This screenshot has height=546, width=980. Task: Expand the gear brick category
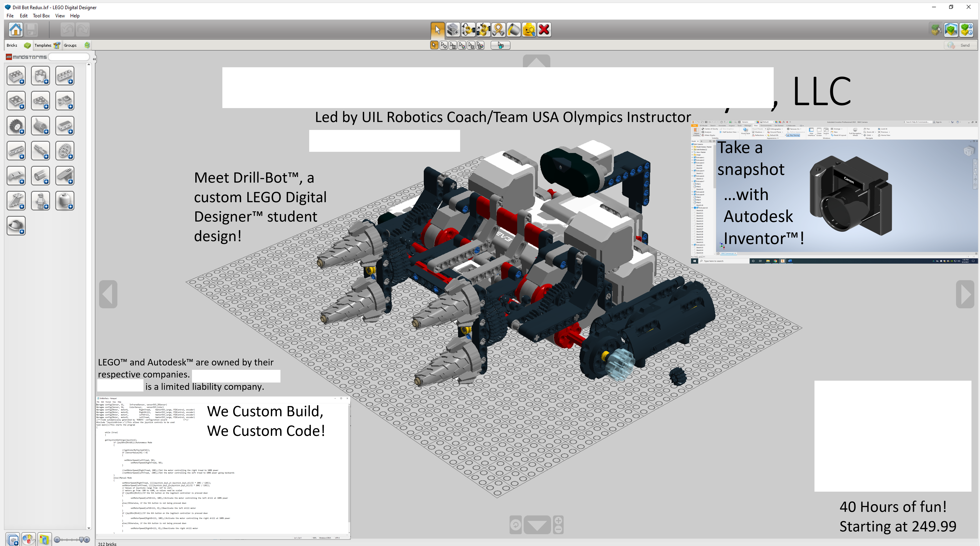click(x=16, y=126)
